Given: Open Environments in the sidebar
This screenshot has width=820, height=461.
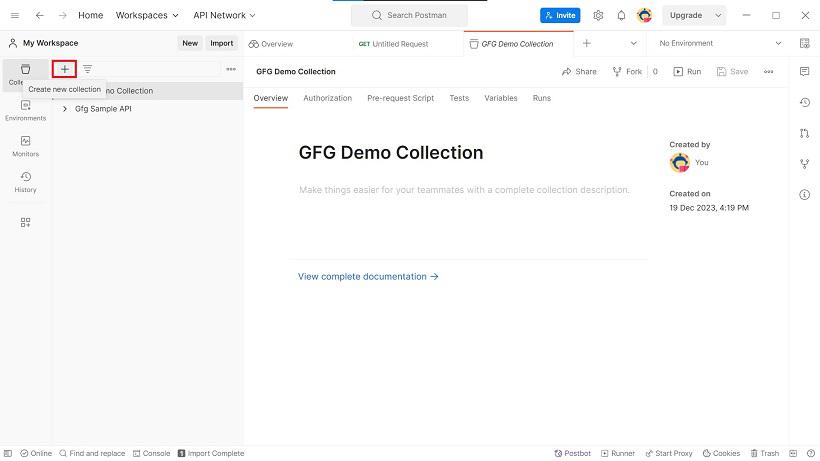Looking at the screenshot, I should coord(25,110).
